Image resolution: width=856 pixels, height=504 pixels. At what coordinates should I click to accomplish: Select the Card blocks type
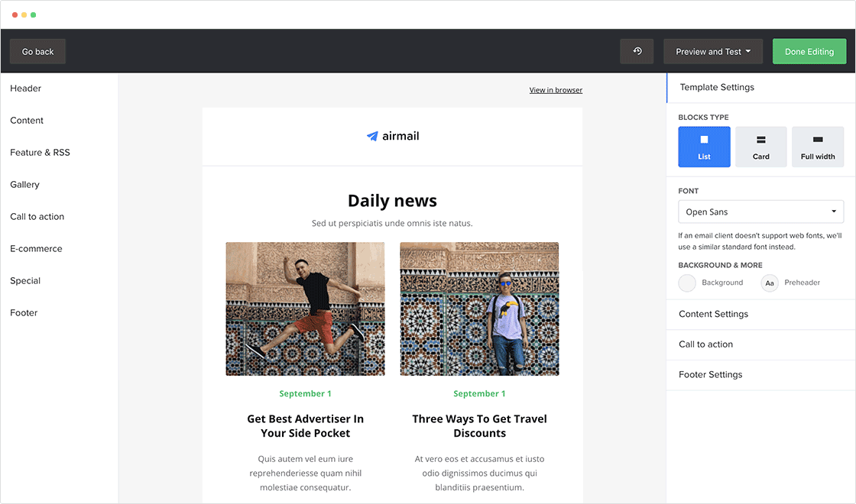(x=760, y=147)
